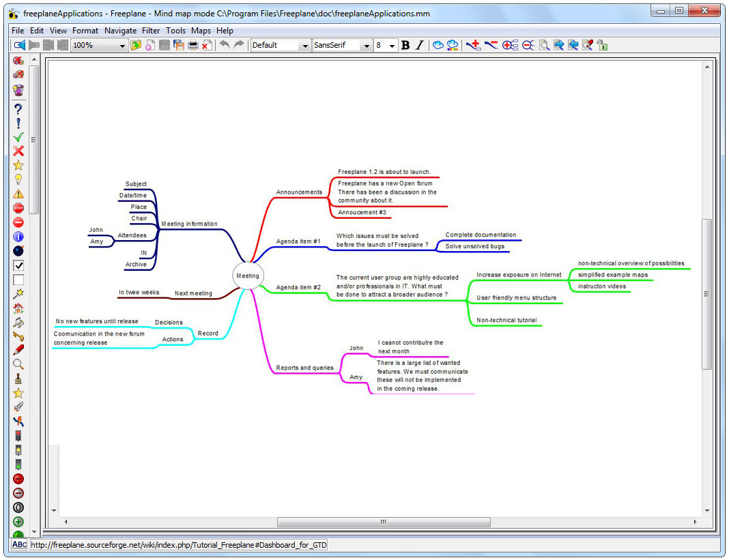Click the redo arrow icon
The width and height of the screenshot is (729, 560).
238,44
